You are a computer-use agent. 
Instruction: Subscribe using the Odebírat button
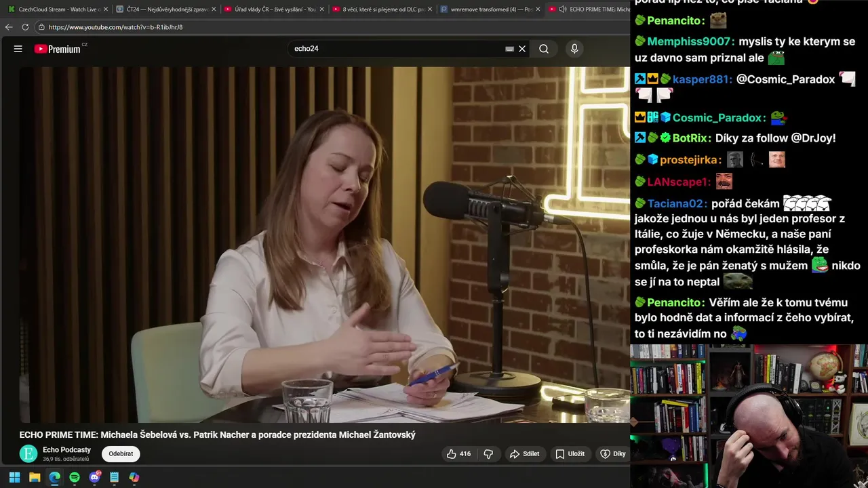pos(121,454)
